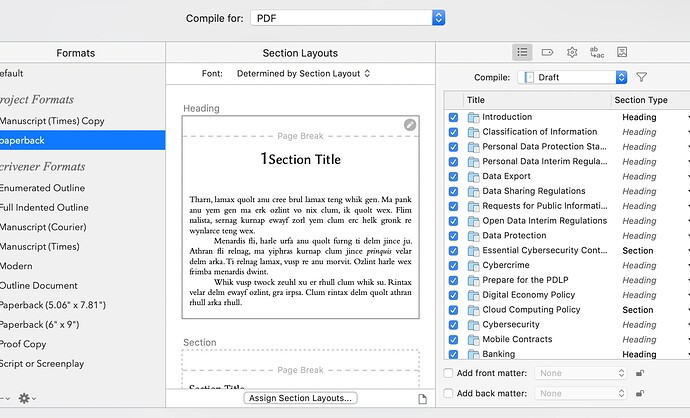Click the Section Type column header

650,100
